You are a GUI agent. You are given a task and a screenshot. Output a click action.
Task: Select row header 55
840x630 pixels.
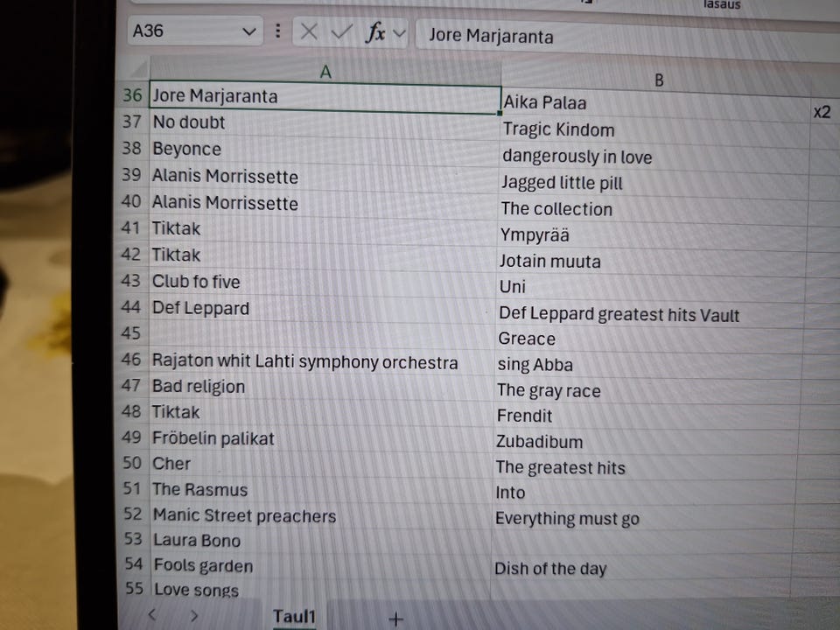click(x=135, y=588)
